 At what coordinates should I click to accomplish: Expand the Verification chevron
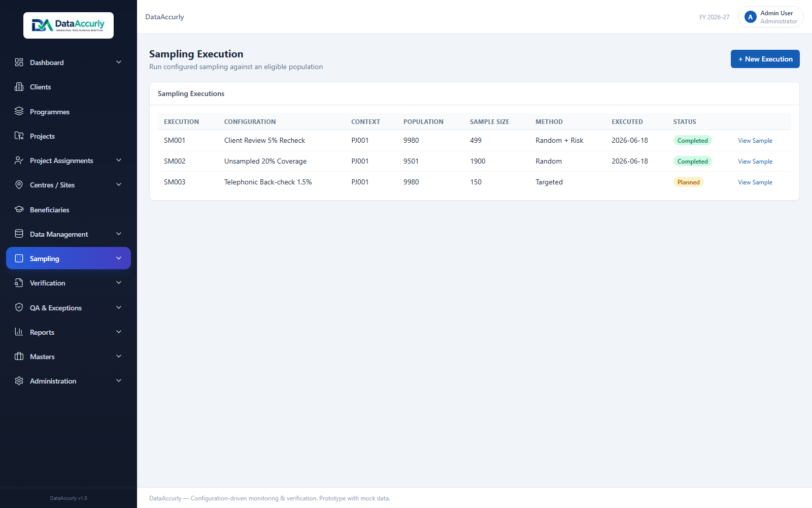point(119,282)
